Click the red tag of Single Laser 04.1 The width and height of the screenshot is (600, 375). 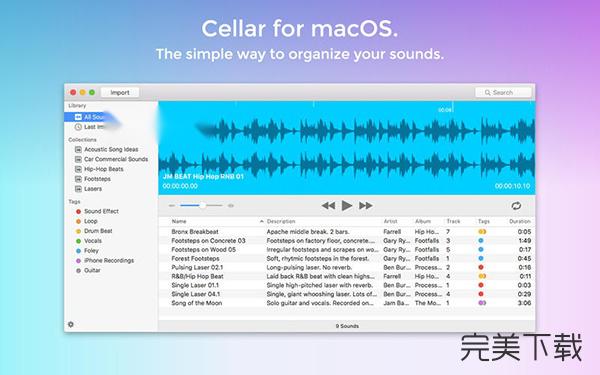coord(481,294)
